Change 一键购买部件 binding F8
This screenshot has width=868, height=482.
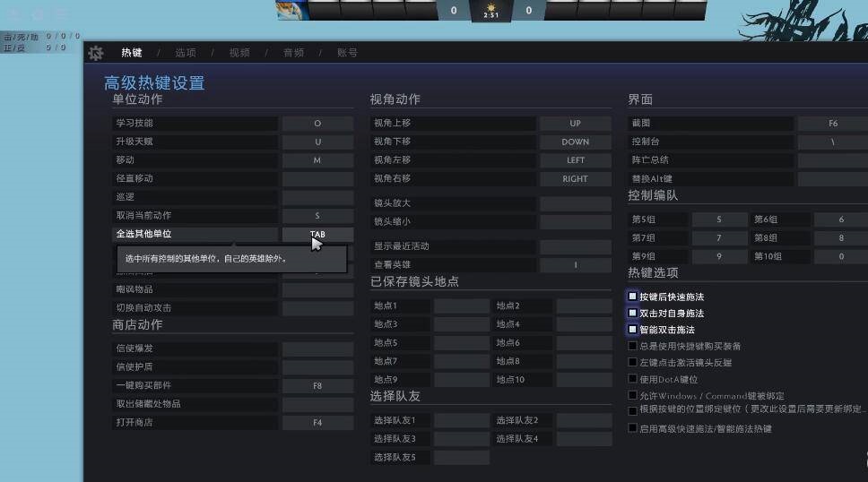317,386
